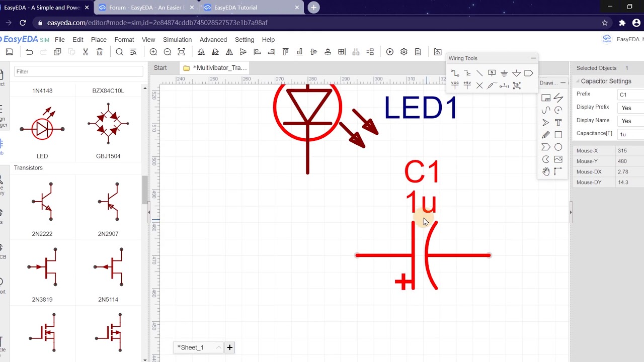Open the Simulation menu

pyautogui.click(x=177, y=40)
